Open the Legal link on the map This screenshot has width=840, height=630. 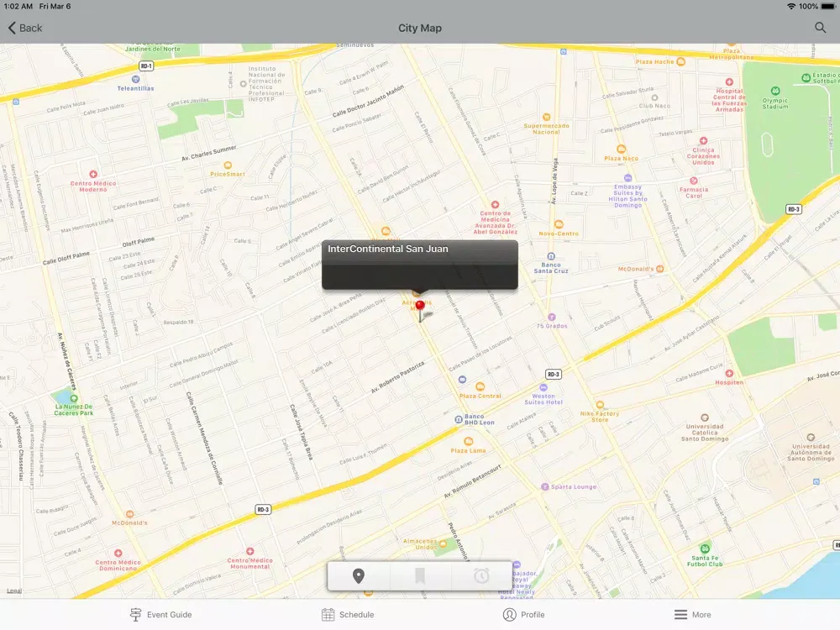point(14,591)
